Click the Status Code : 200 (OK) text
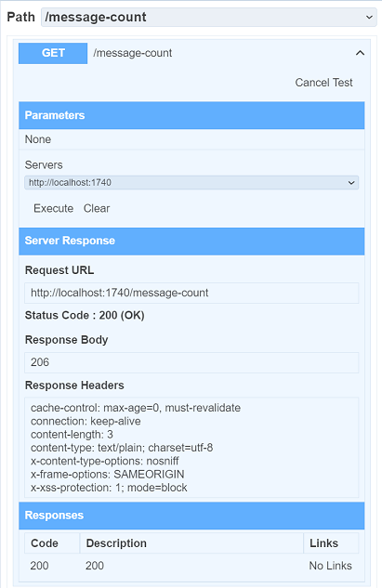This screenshot has width=382, height=588. tap(85, 316)
